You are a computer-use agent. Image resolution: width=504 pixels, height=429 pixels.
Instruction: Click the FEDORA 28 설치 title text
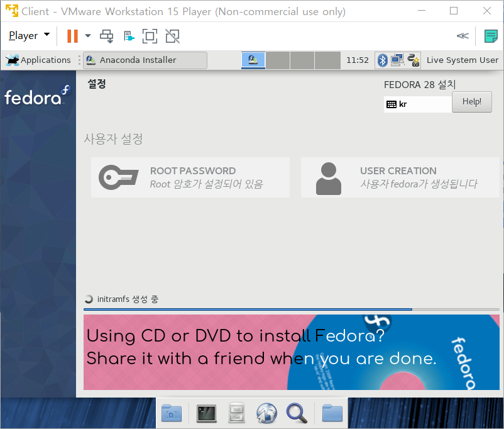pyautogui.click(x=420, y=85)
